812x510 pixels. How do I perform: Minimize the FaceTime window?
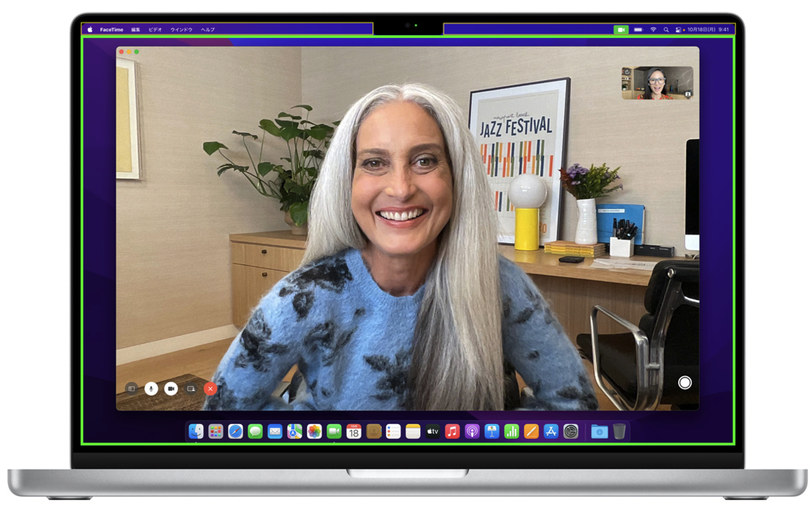(129, 51)
